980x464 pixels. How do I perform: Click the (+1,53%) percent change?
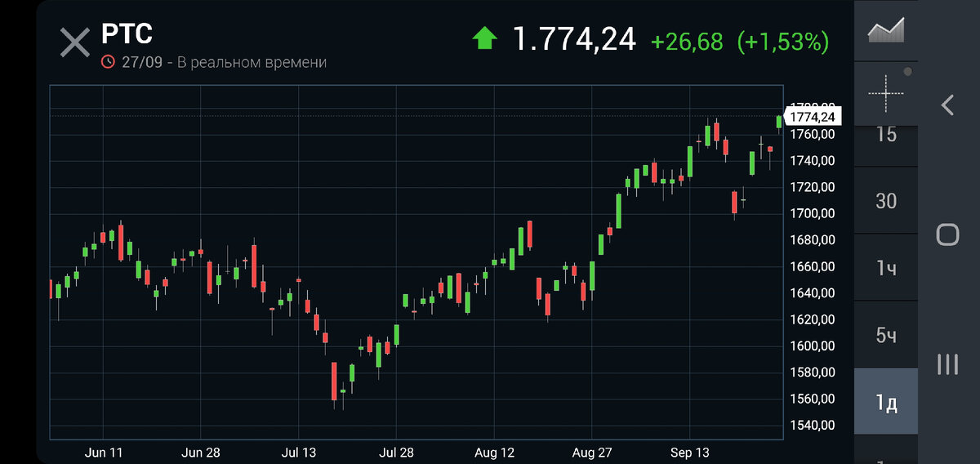tap(783, 42)
